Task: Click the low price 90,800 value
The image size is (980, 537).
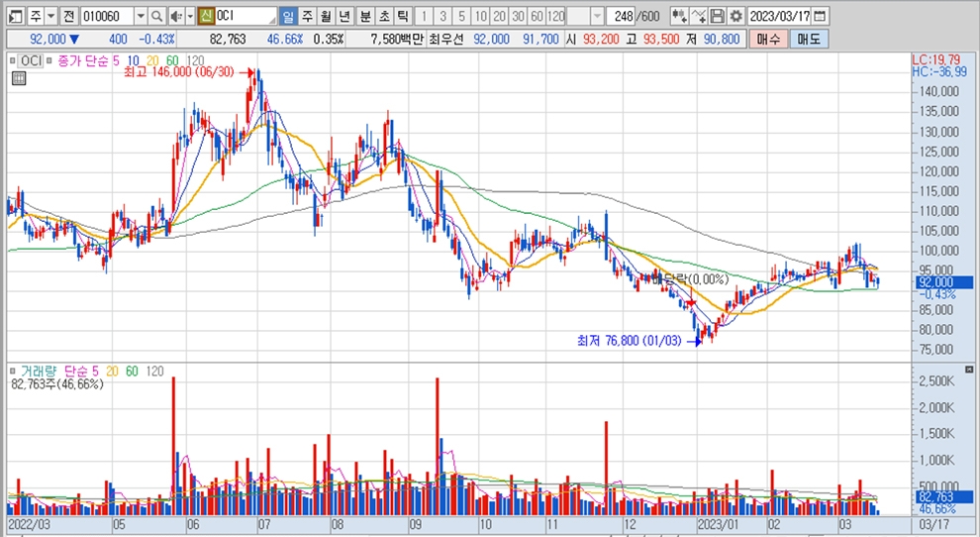Action: point(722,39)
